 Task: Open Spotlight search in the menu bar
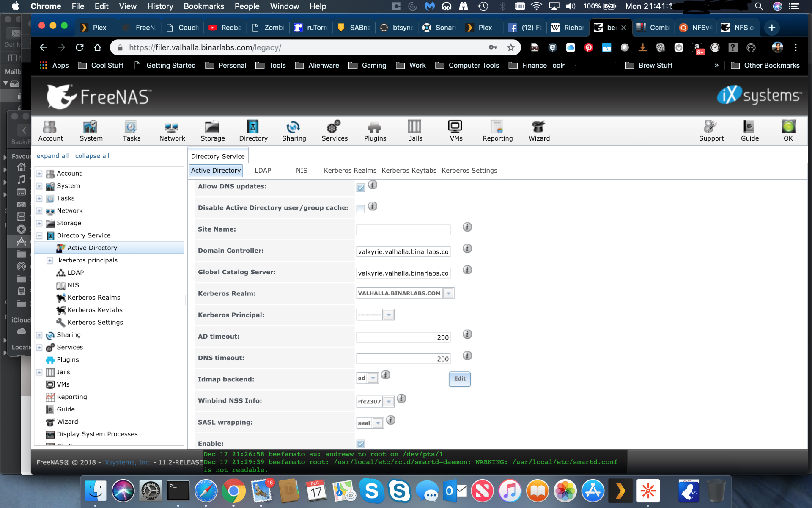point(759,6)
